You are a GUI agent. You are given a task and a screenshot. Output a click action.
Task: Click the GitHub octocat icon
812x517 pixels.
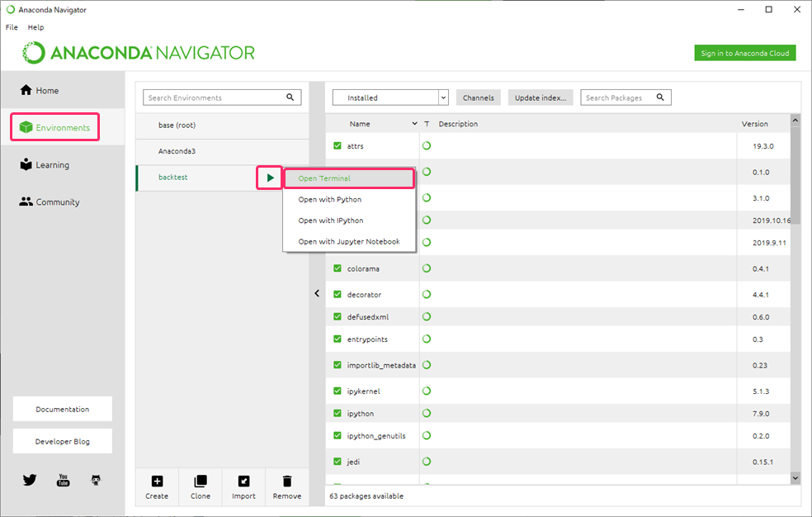click(x=96, y=480)
